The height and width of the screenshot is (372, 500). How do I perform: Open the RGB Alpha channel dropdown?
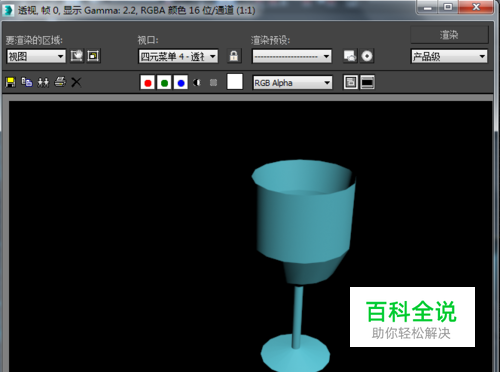tap(292, 82)
